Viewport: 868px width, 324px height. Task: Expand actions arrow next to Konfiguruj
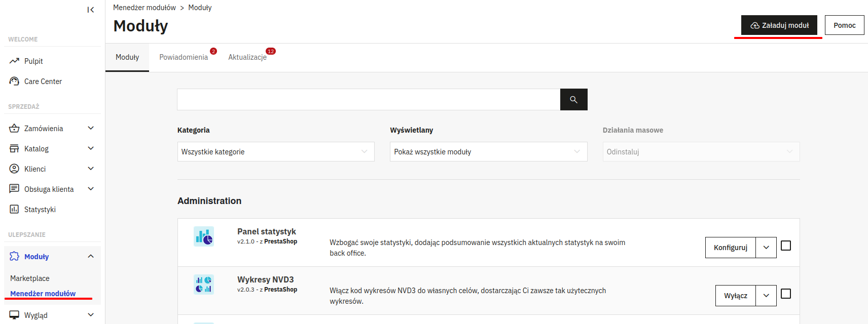pos(766,248)
